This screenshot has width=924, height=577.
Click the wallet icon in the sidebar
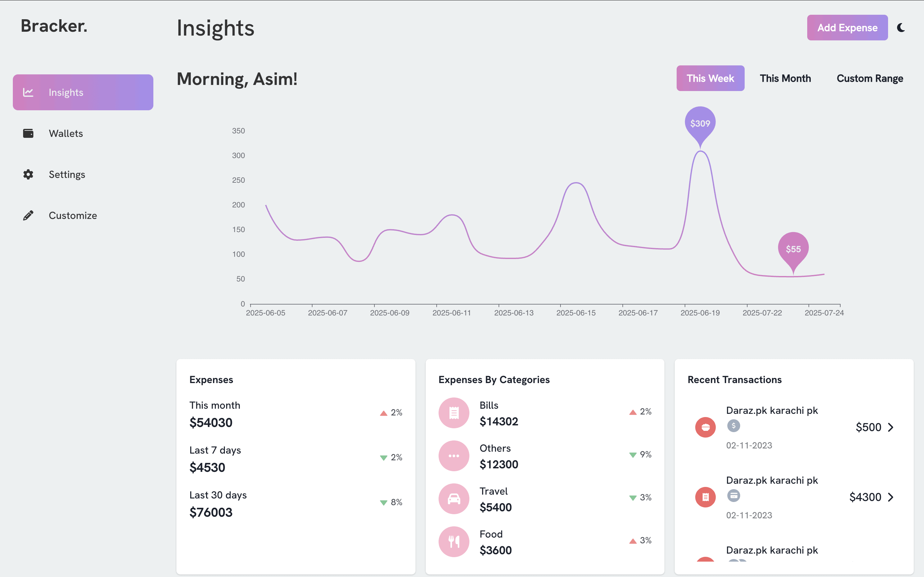(29, 133)
